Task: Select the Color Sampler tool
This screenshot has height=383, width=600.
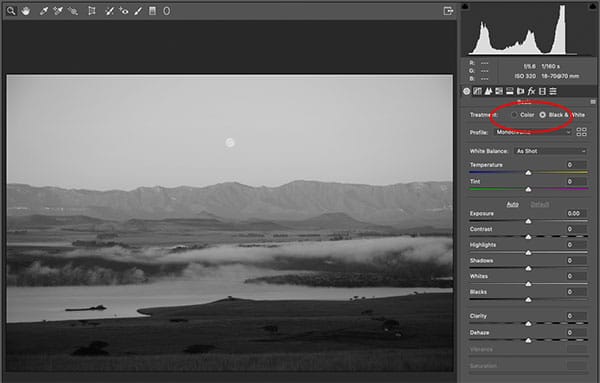Action: coord(58,11)
